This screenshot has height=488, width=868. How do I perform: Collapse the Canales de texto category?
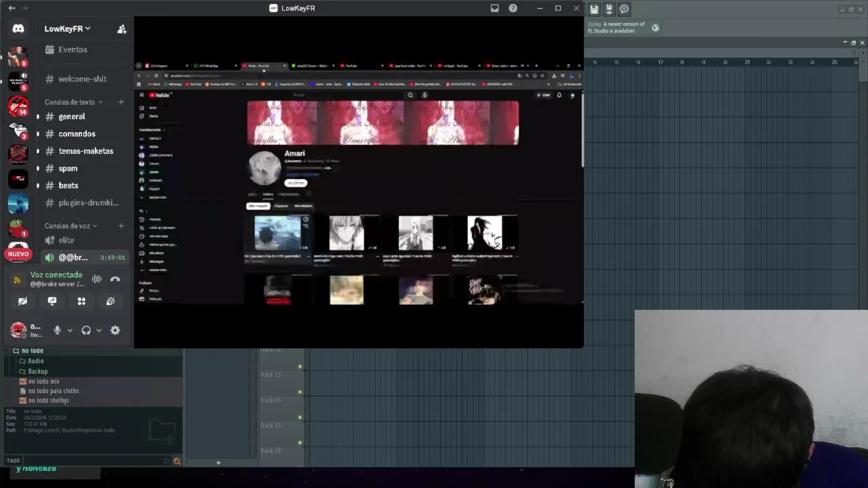pyautogui.click(x=73, y=102)
